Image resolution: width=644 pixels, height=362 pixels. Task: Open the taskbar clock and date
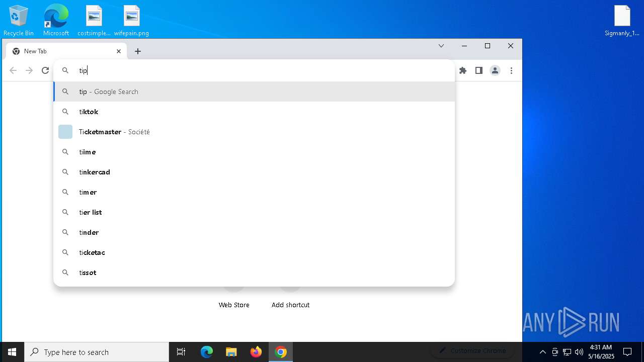601,352
